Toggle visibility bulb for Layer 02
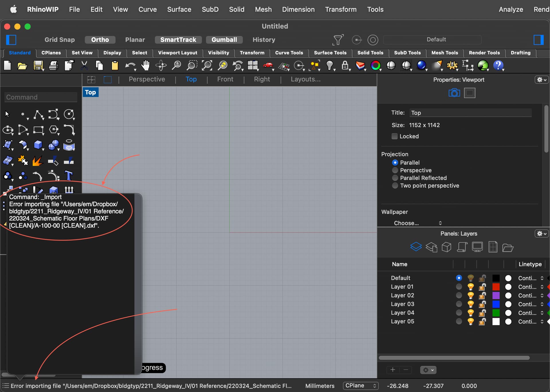The image size is (550, 392). point(471,295)
